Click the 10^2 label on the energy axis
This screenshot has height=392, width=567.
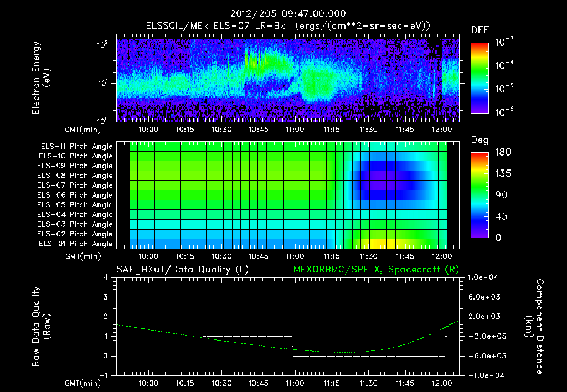point(102,45)
